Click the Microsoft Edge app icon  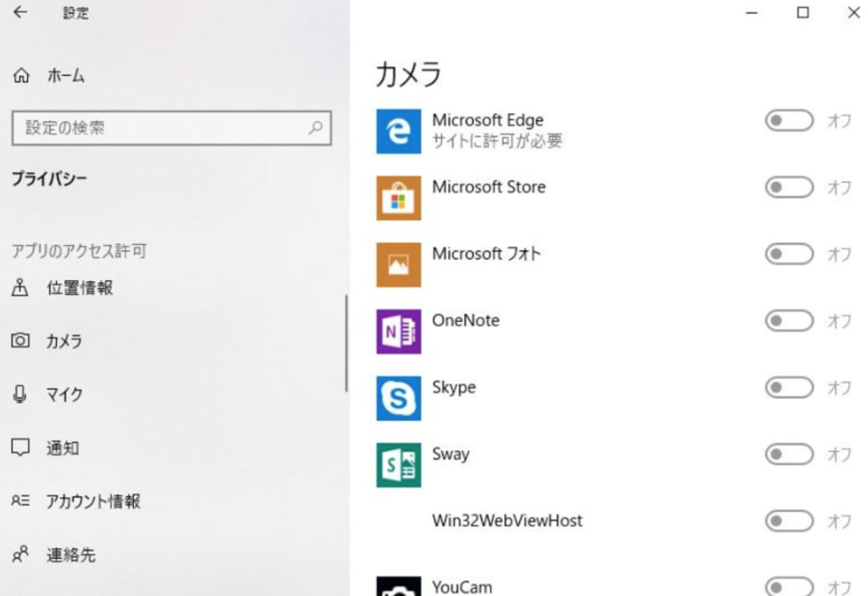click(399, 131)
